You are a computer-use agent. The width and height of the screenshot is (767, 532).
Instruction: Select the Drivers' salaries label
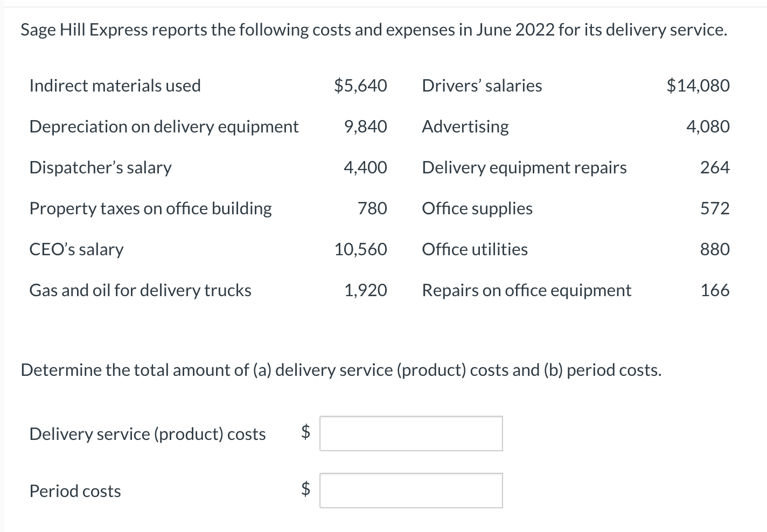pyautogui.click(x=482, y=86)
